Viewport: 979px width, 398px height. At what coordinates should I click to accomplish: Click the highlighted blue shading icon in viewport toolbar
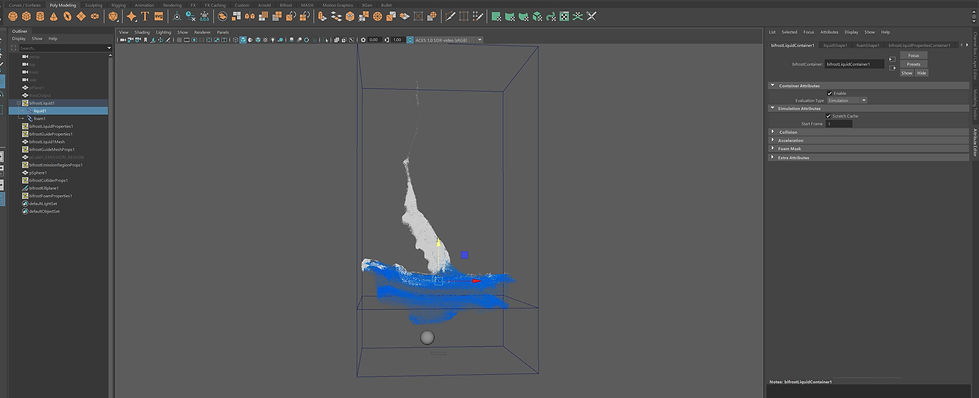[x=243, y=39]
